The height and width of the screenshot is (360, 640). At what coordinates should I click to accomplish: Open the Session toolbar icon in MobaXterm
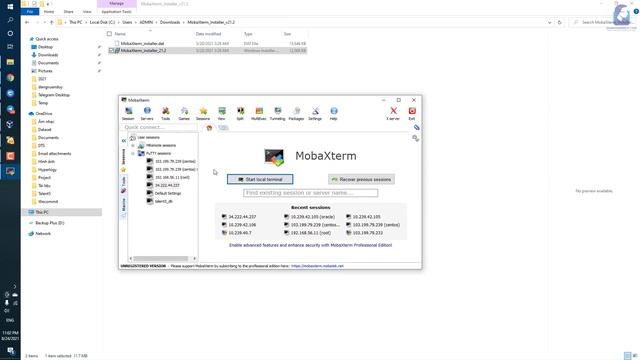coord(128,113)
